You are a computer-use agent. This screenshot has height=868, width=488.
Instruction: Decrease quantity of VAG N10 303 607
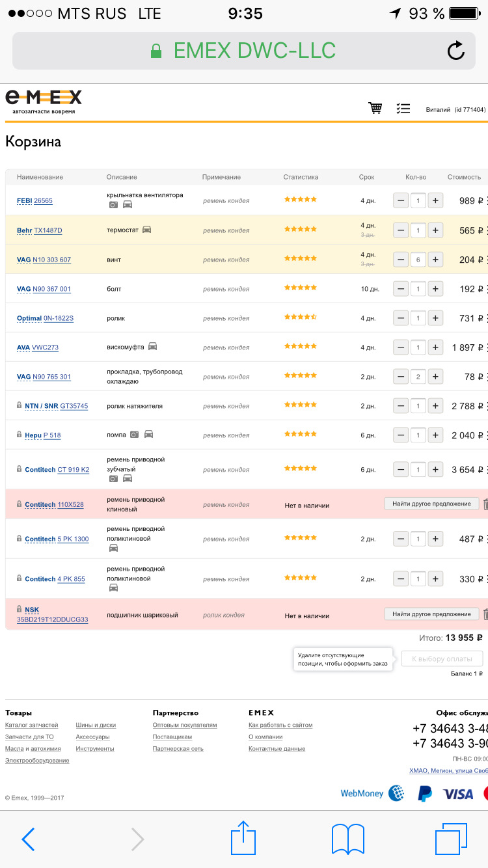(401, 259)
